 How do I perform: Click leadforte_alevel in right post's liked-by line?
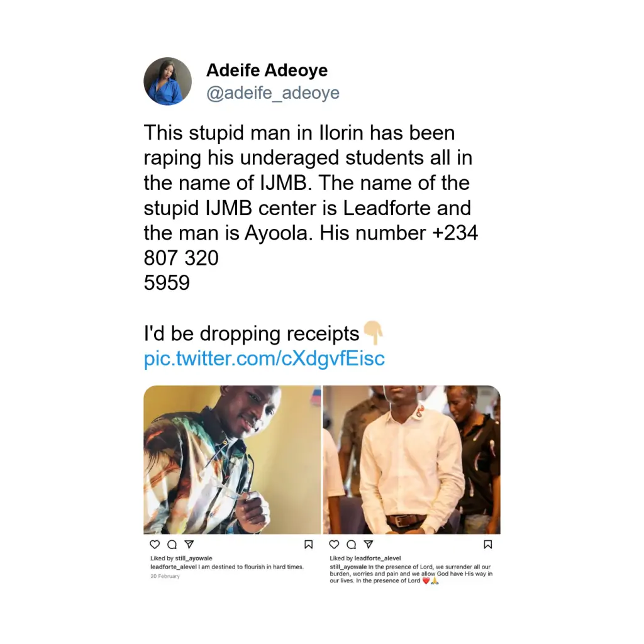377,558
